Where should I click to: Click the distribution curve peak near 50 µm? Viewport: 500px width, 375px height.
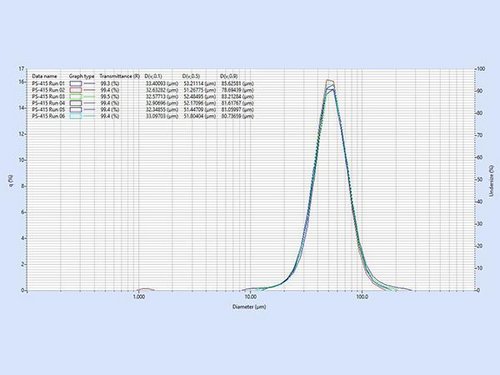pyautogui.click(x=330, y=81)
